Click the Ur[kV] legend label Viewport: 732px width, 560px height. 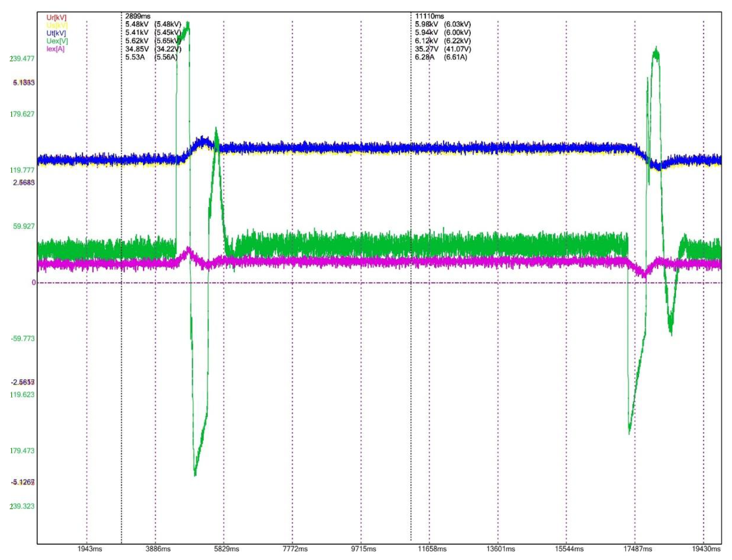[56, 18]
